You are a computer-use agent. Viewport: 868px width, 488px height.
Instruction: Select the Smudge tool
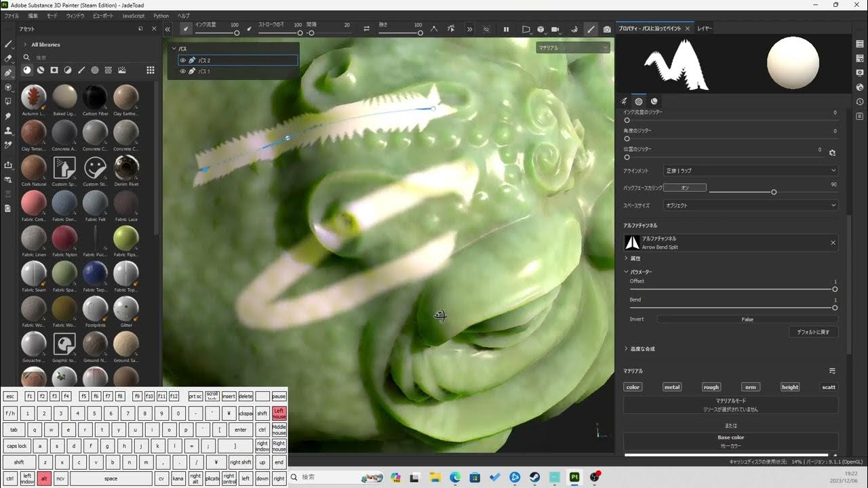8,116
